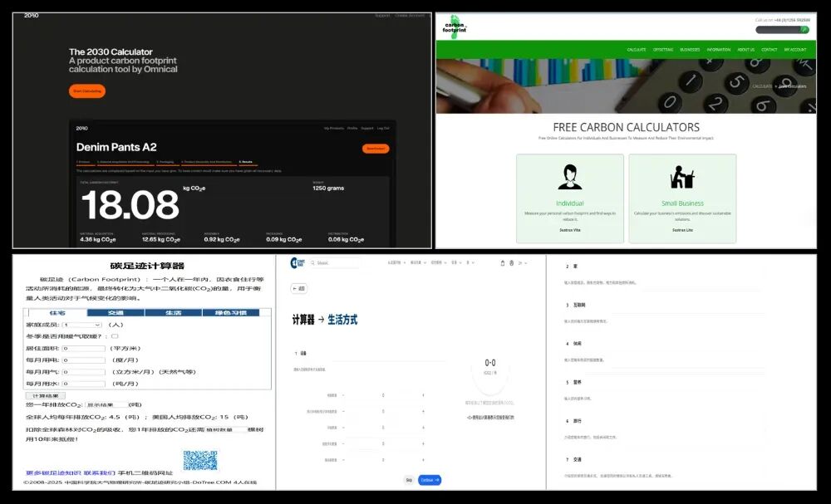
Task: Open the shopping bag icon
Action: 502,263
